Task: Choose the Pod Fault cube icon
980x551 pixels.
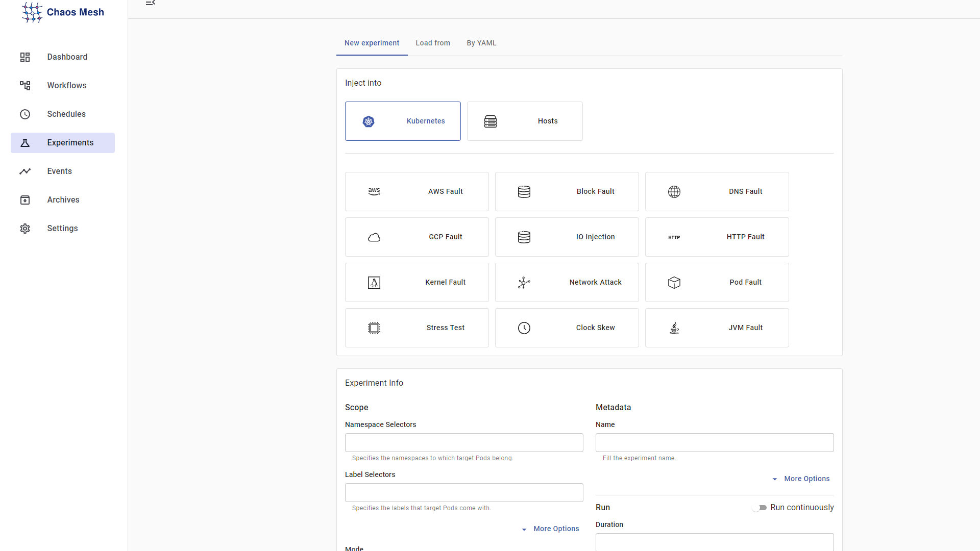Action: click(x=674, y=283)
